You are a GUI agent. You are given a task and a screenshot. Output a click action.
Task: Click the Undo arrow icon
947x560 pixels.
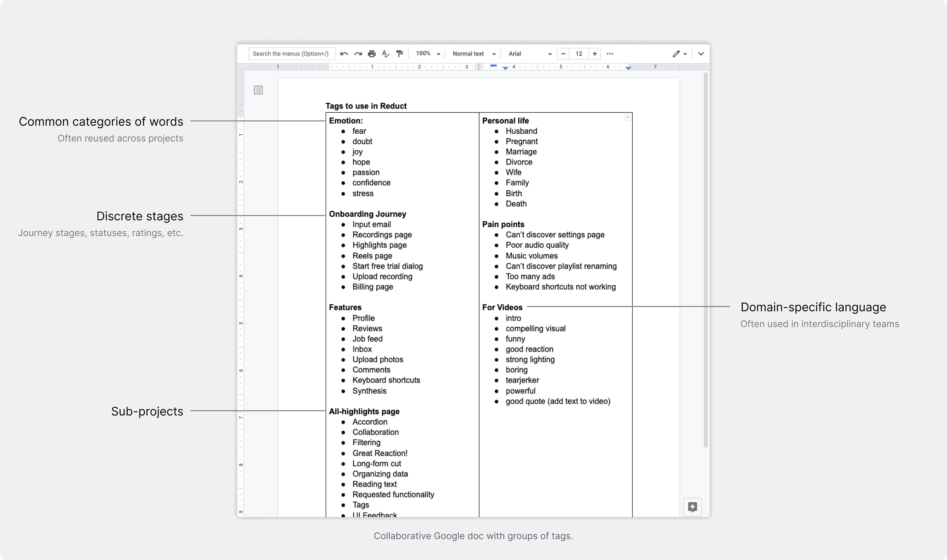[344, 54]
